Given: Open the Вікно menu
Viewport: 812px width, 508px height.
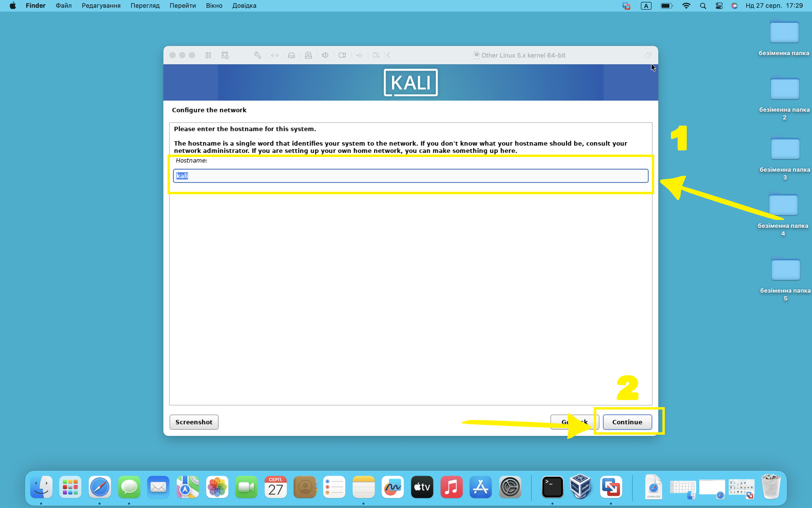Looking at the screenshot, I should click(x=214, y=6).
